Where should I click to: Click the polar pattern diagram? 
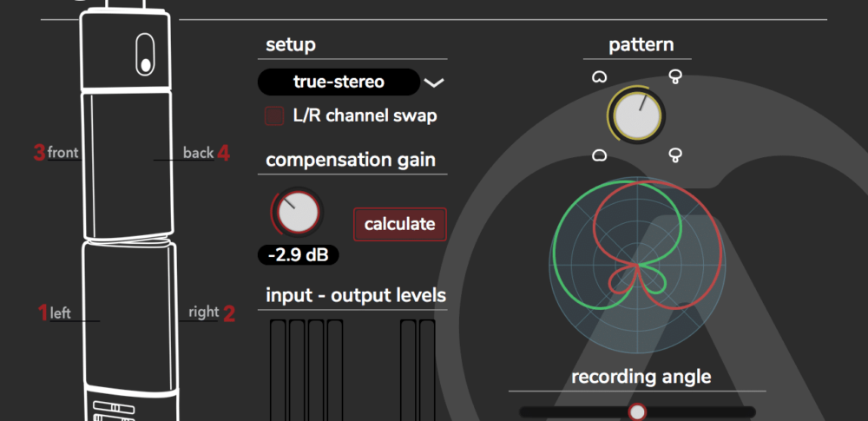pyautogui.click(x=637, y=264)
